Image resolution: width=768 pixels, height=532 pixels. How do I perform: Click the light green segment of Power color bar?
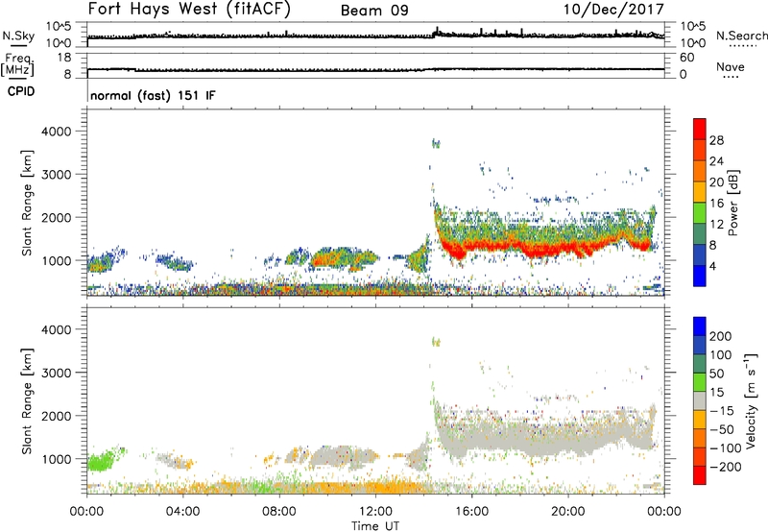700,212
